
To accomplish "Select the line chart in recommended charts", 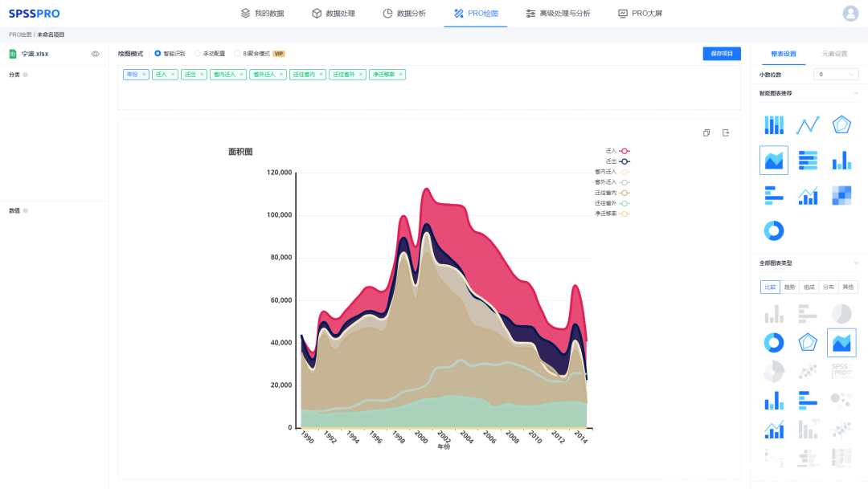I will coord(808,125).
